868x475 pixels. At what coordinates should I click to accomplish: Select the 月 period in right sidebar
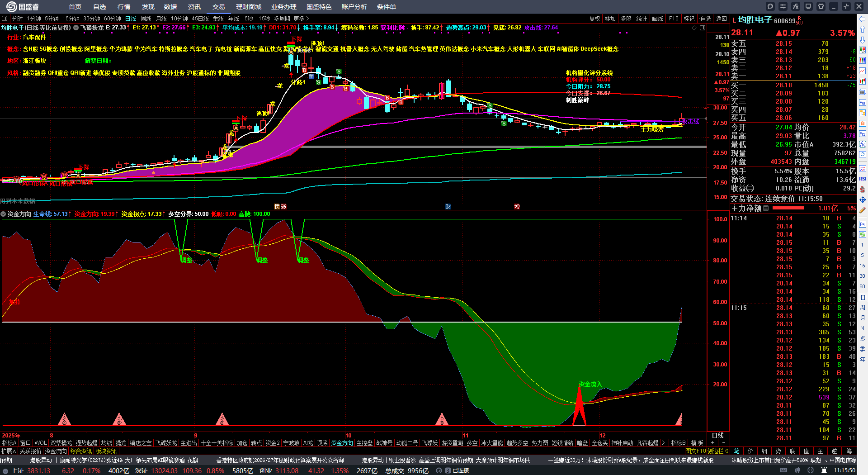pyautogui.click(x=863, y=318)
